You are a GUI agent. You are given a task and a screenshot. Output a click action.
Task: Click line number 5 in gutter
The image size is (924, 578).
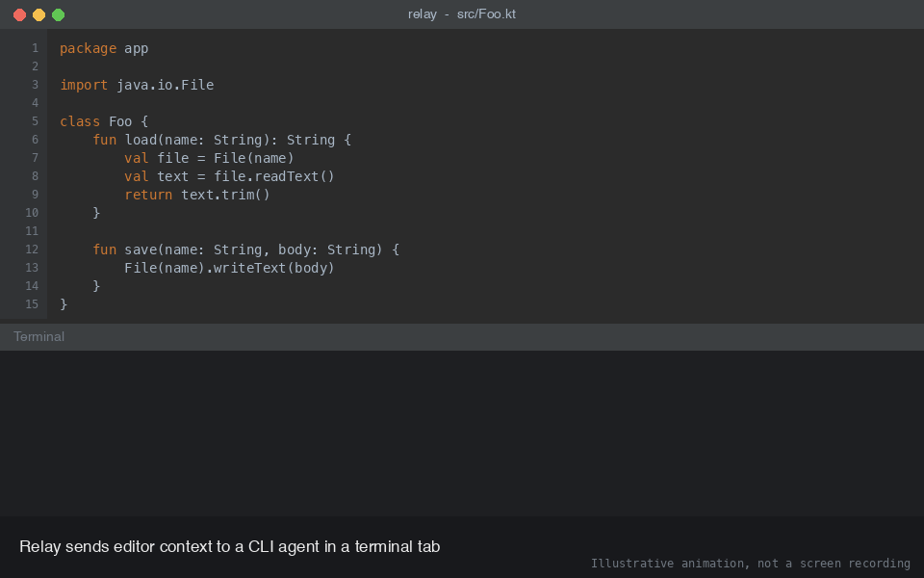pyautogui.click(x=36, y=121)
